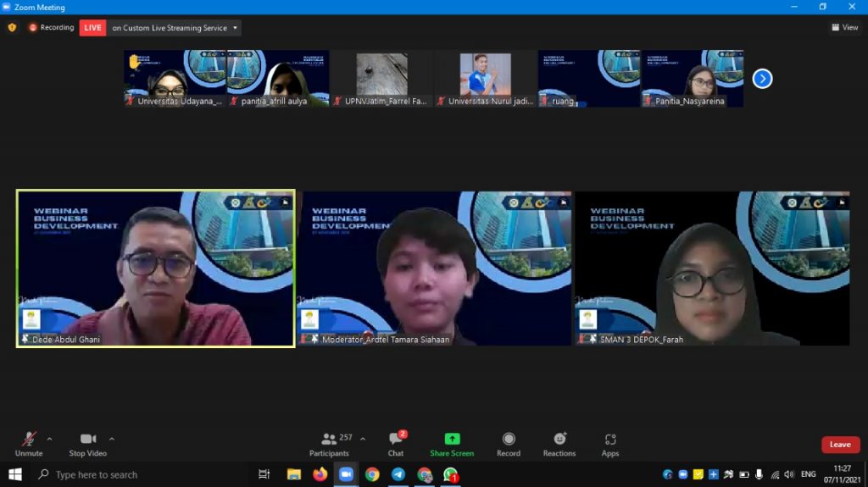Unmute the microphone

(x=29, y=443)
